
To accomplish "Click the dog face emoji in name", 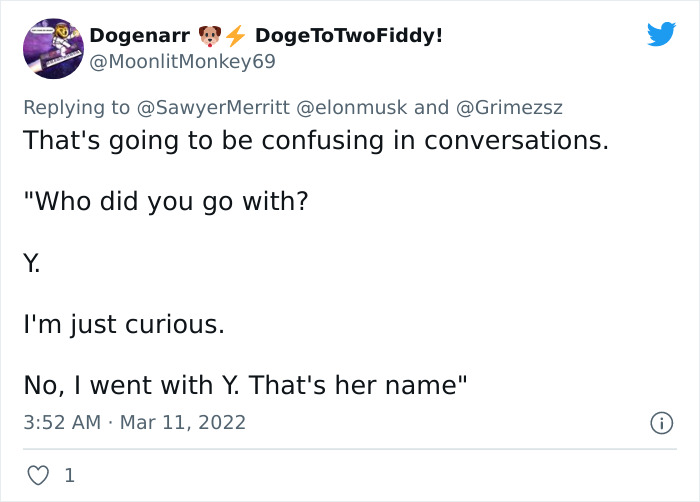I will (208, 36).
